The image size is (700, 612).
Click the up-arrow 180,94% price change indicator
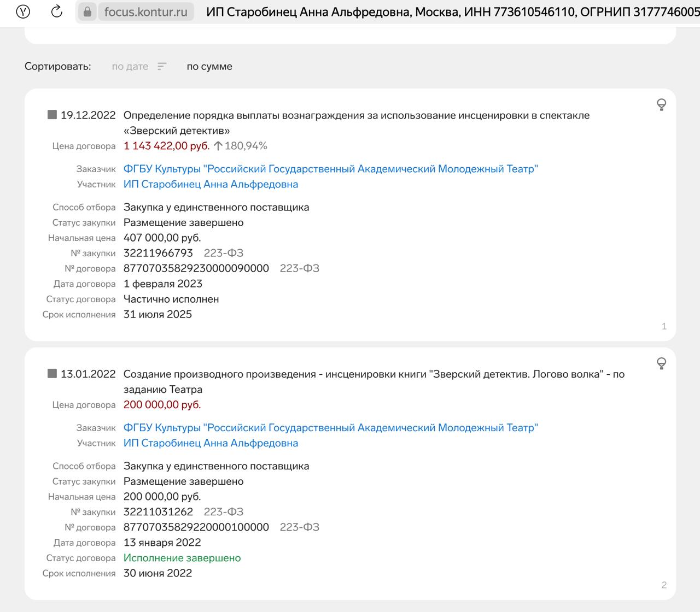pyautogui.click(x=240, y=146)
